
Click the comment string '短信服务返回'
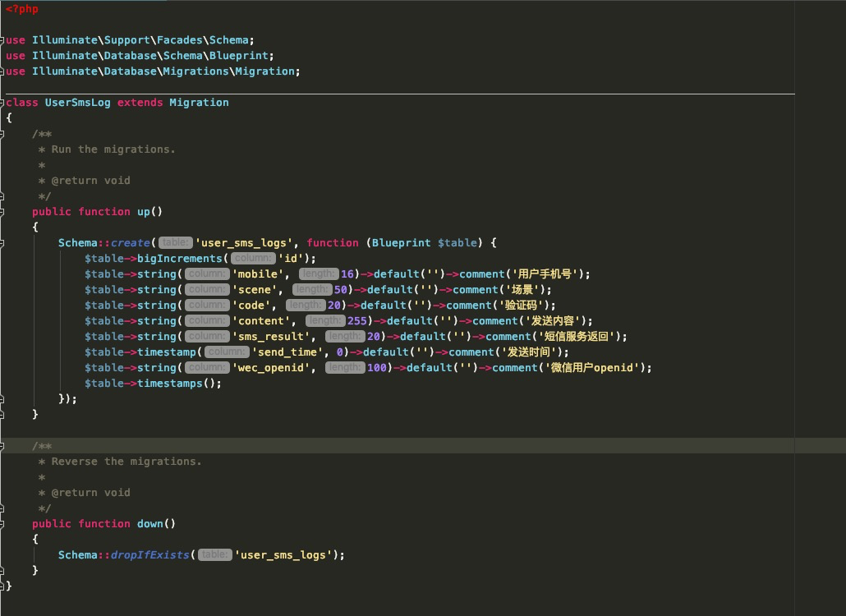(577, 337)
